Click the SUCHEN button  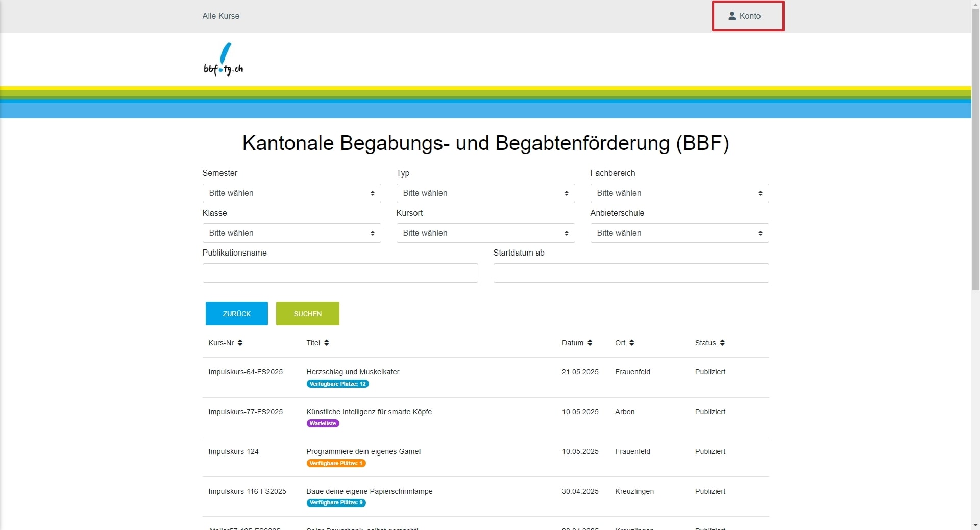tap(307, 314)
